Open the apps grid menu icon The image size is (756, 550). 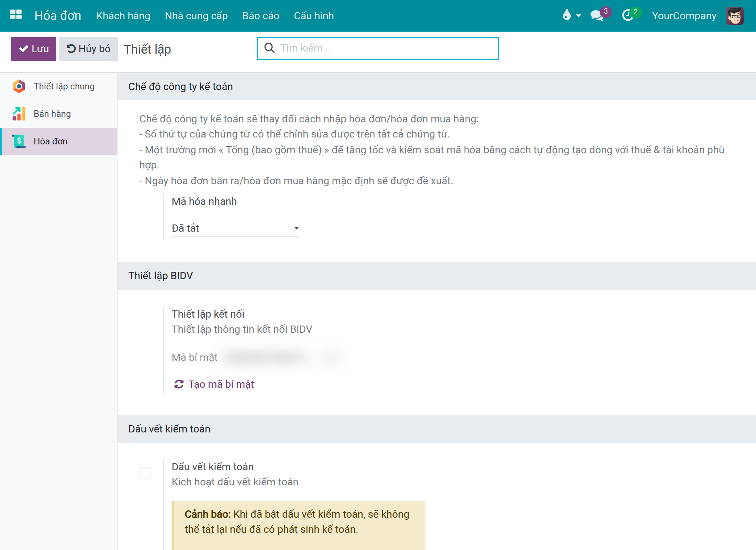tap(16, 15)
